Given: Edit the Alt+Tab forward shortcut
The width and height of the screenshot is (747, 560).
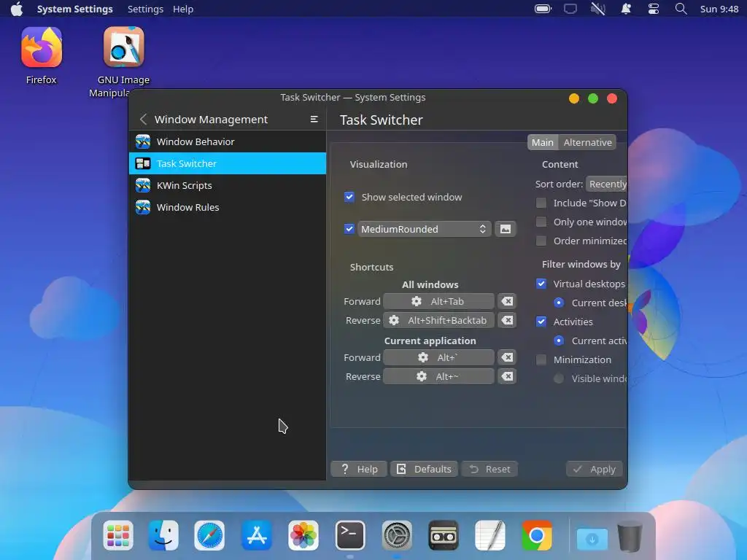Looking at the screenshot, I should click(x=438, y=301).
